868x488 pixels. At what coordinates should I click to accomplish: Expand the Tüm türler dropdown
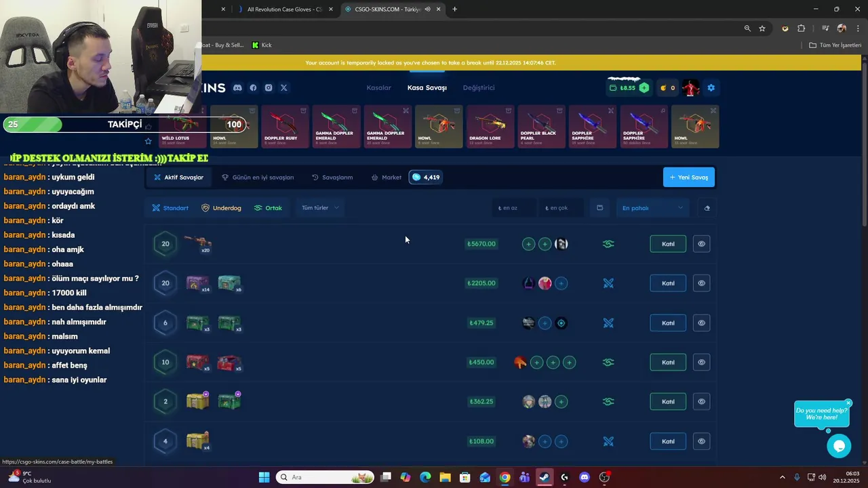tap(319, 208)
